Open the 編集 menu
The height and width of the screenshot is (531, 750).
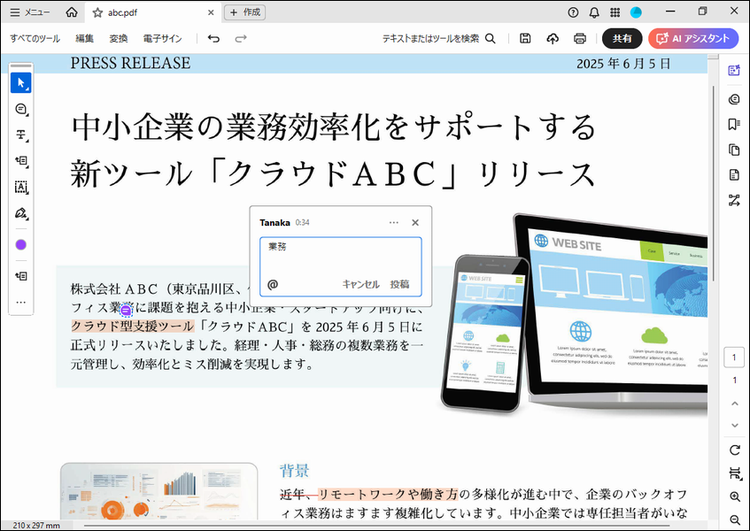click(x=85, y=39)
